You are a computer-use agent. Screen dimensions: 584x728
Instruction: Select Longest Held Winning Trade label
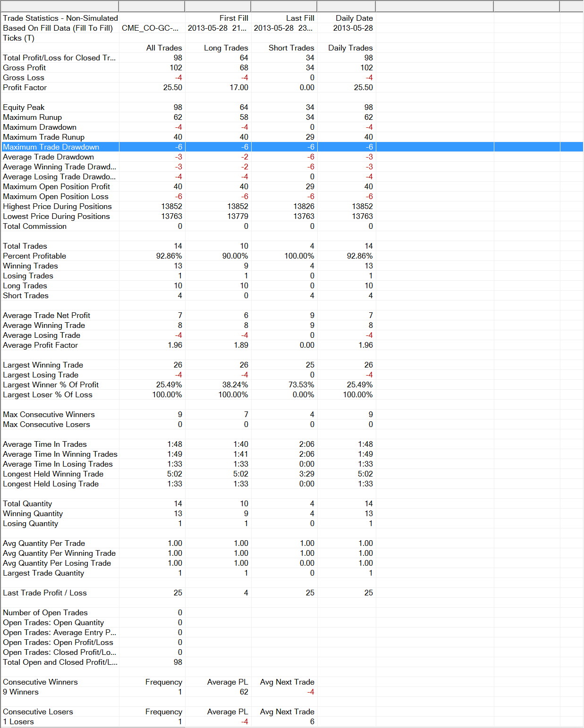point(53,474)
